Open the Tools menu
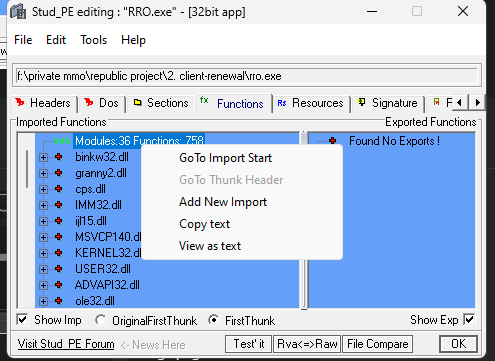This screenshot has width=495, height=361. point(93,40)
